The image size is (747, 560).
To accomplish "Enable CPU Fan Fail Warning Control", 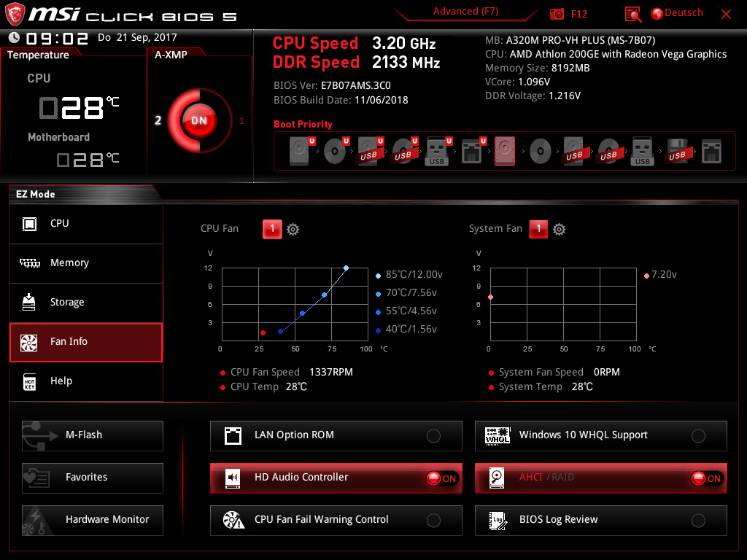I will 336,521.
